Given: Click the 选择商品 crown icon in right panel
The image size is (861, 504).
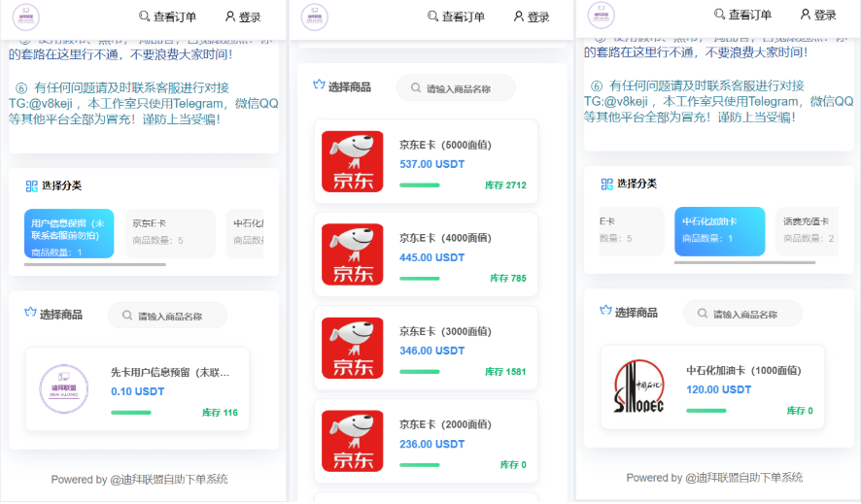Looking at the screenshot, I should click(605, 311).
